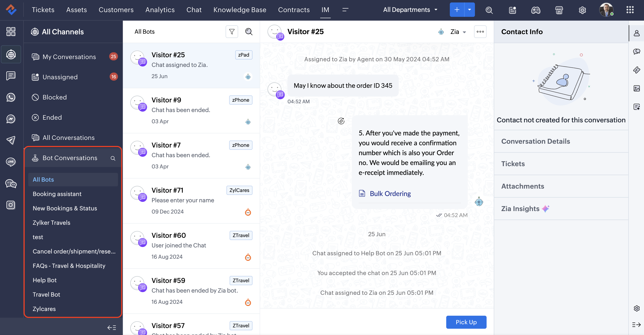Open the marketplace store icon
Viewport: 644px width, 335px height.
[559, 10]
